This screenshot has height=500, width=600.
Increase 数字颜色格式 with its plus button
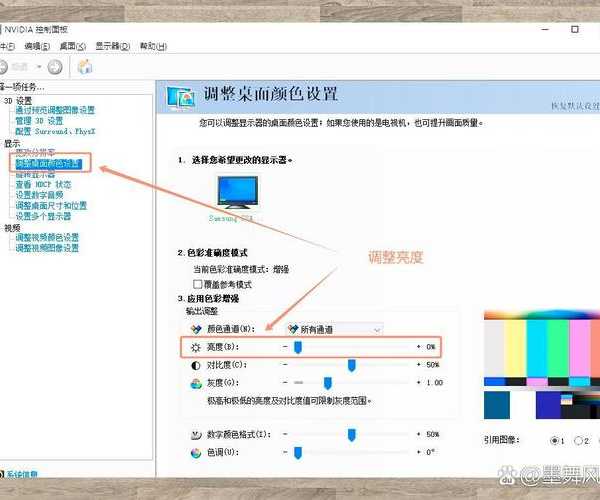tap(419, 434)
